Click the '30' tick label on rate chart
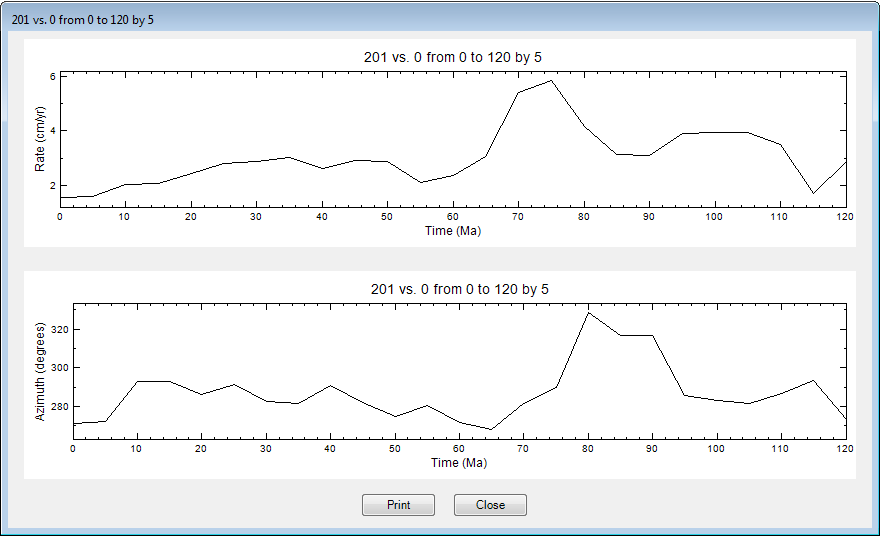Viewport: 880px width, 536px height. (256, 217)
